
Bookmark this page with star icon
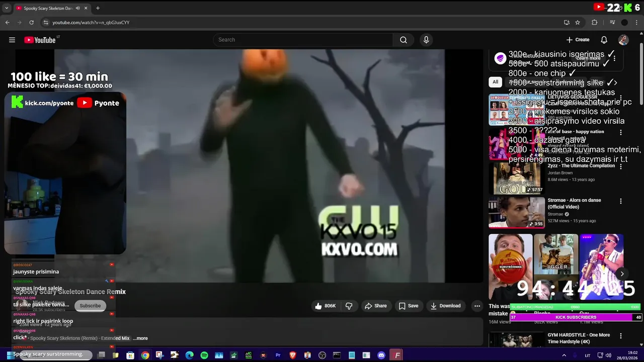(x=578, y=23)
